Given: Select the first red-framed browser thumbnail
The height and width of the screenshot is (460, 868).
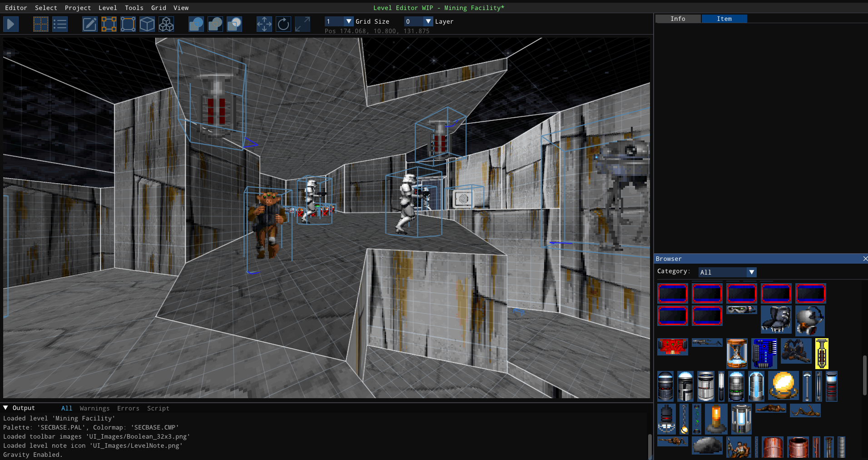Looking at the screenshot, I should tap(673, 294).
